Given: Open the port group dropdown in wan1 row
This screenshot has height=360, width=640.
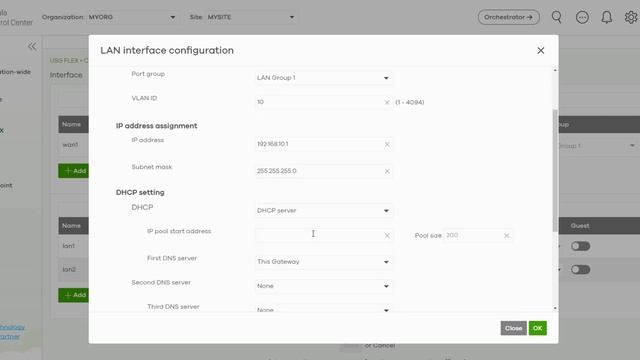Looking at the screenshot, I should 598,146.
